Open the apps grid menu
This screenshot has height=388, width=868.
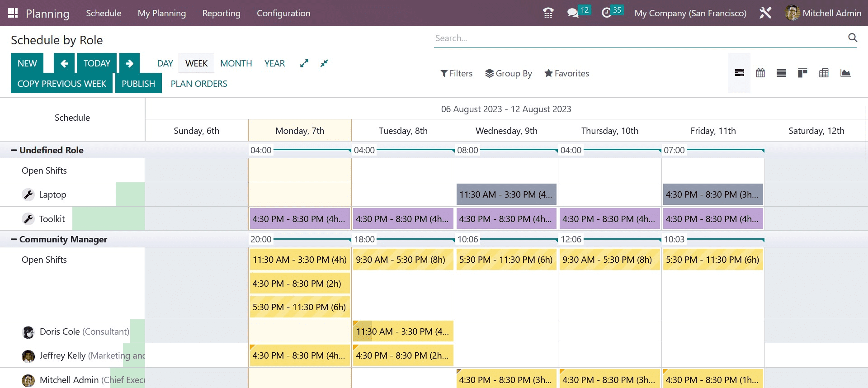(13, 13)
